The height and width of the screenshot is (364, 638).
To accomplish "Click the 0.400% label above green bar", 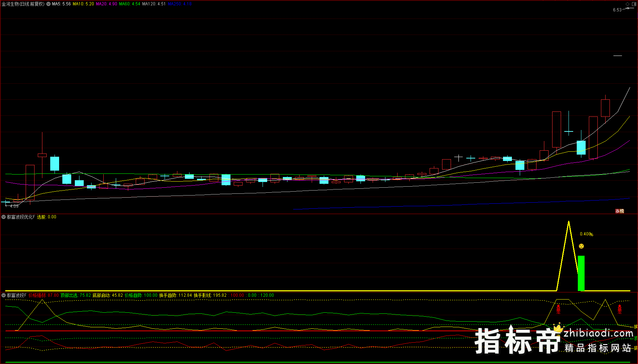I will 586,234.
